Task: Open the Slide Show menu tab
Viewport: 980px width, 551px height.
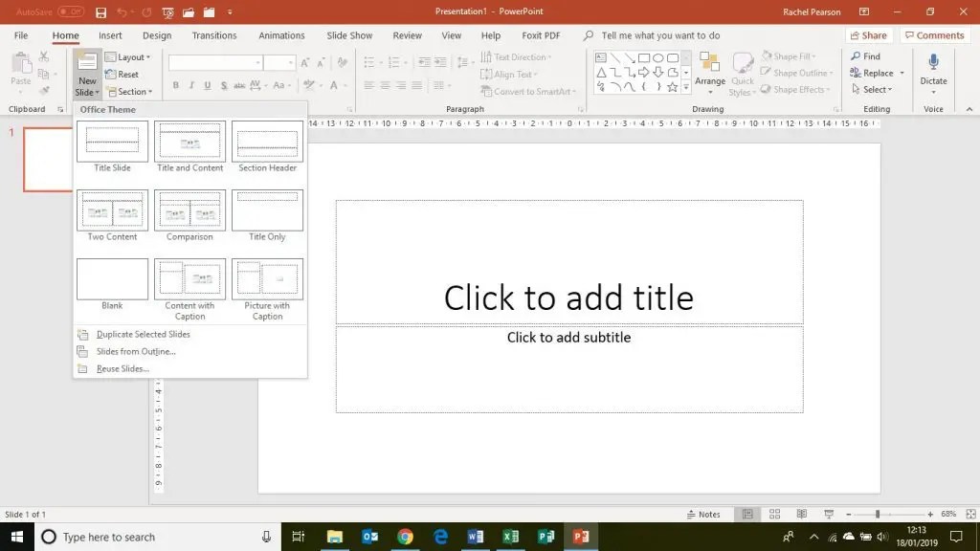Action: click(x=348, y=35)
